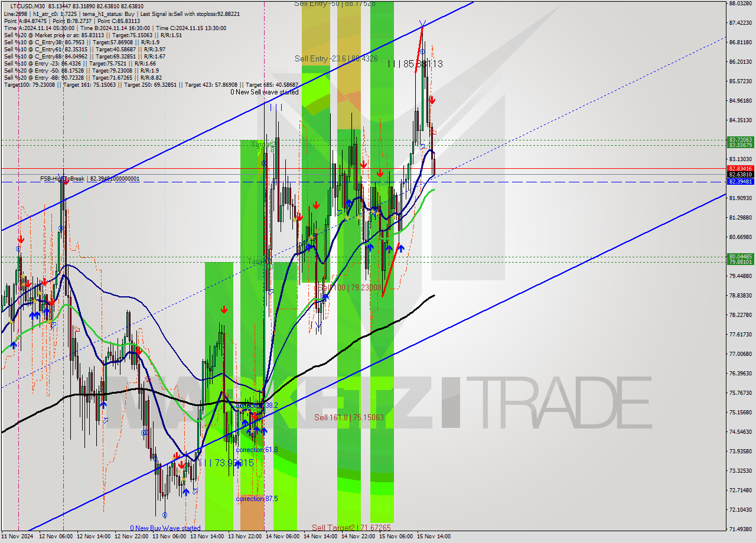Click the 'Sell 161.8 | 75.15063' label

[x=349, y=417]
